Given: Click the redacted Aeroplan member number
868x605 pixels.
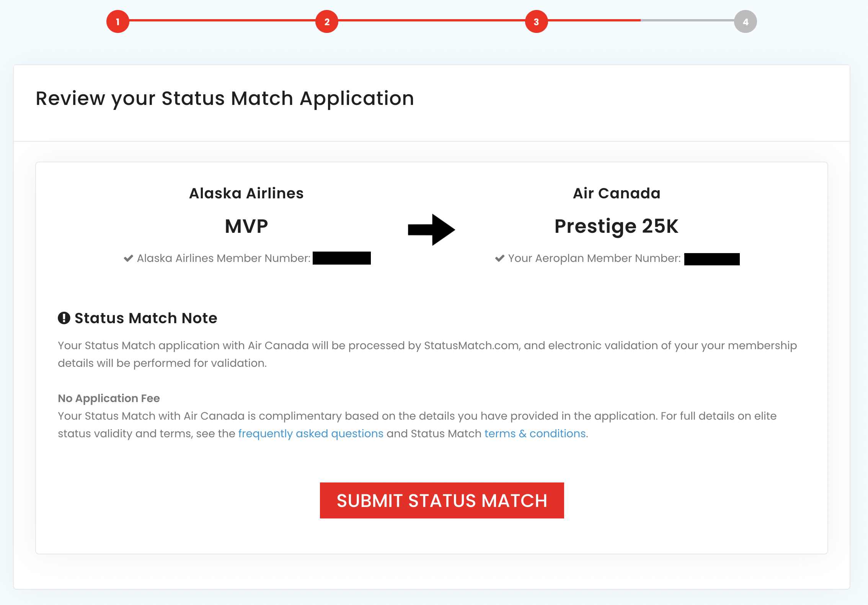Looking at the screenshot, I should click(711, 259).
